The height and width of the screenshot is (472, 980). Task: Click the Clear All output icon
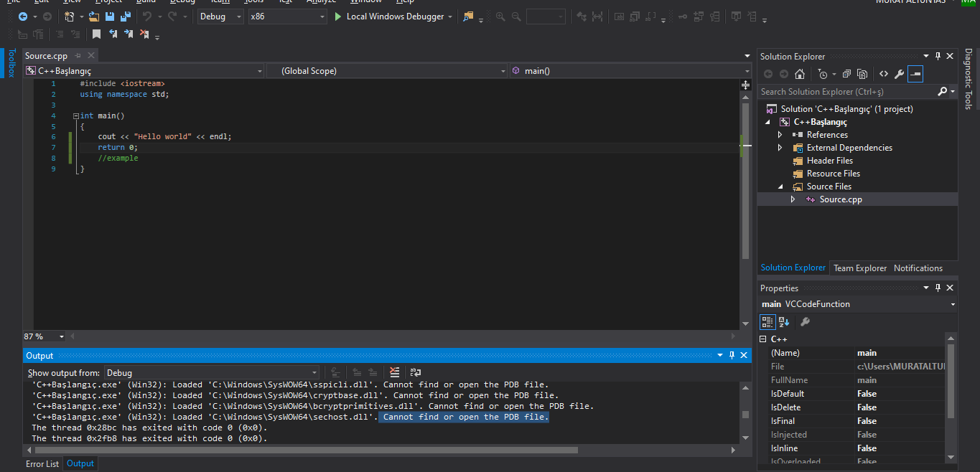coord(394,372)
